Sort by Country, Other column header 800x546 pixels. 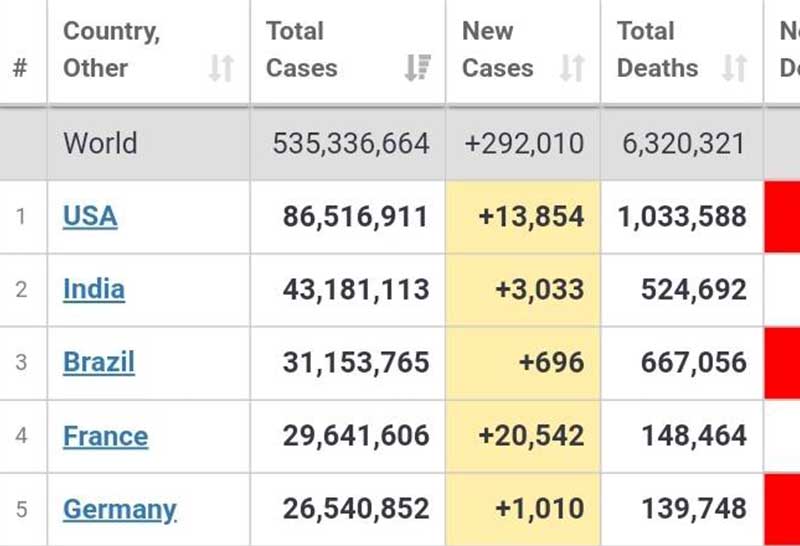click(111, 50)
